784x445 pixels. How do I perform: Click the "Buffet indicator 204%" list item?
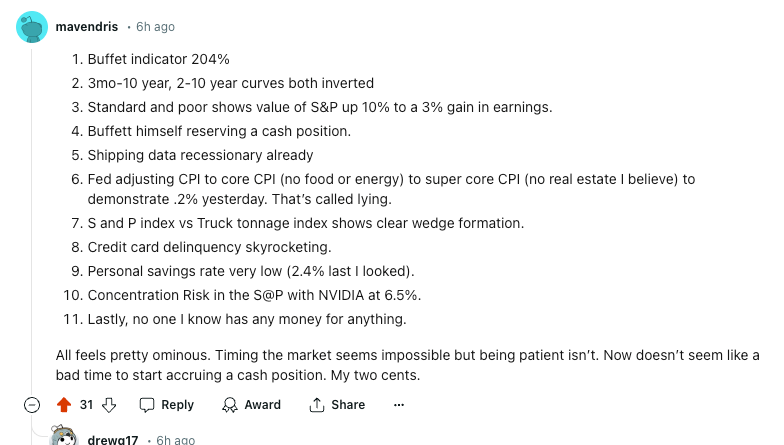159,59
